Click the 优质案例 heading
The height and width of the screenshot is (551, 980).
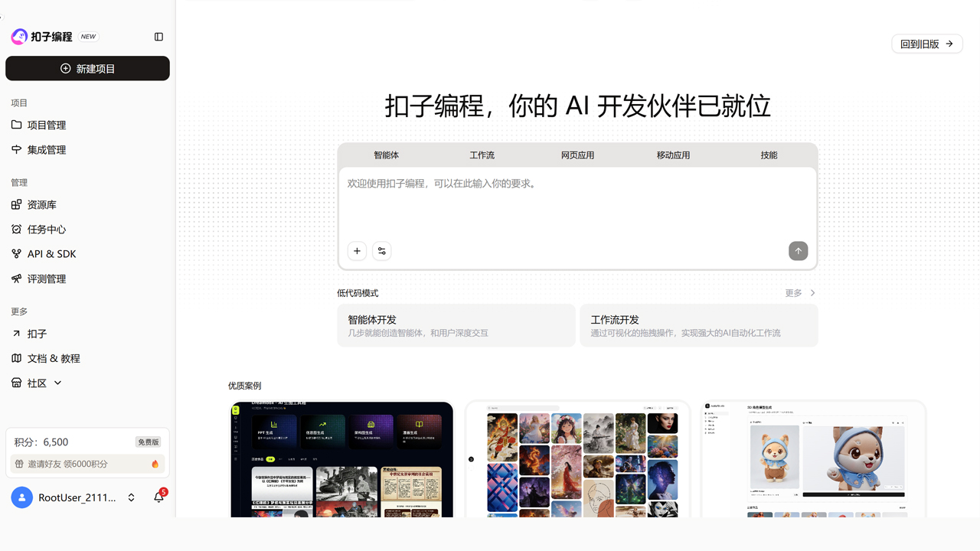click(x=244, y=386)
